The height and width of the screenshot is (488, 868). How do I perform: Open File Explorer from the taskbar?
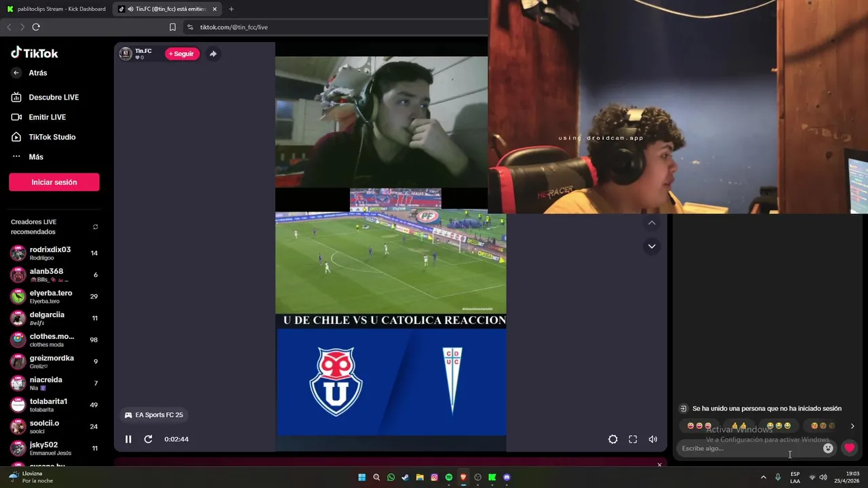(420, 477)
